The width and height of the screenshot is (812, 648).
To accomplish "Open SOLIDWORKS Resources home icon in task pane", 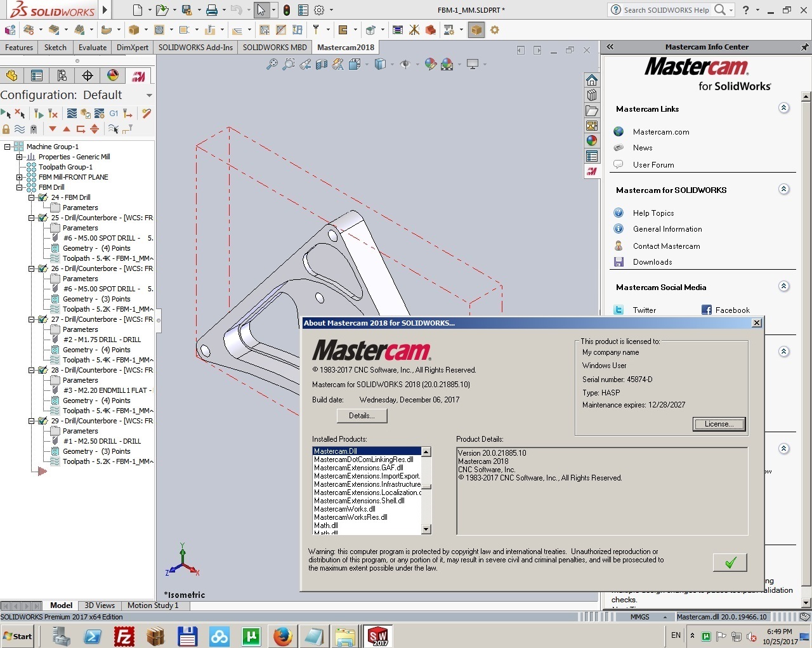I will point(592,80).
